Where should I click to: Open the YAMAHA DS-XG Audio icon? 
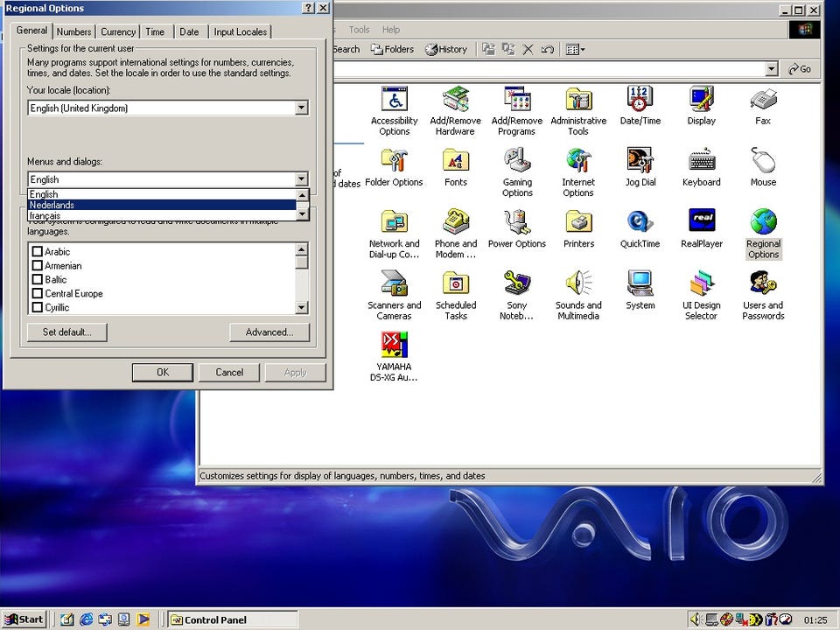[x=395, y=357]
